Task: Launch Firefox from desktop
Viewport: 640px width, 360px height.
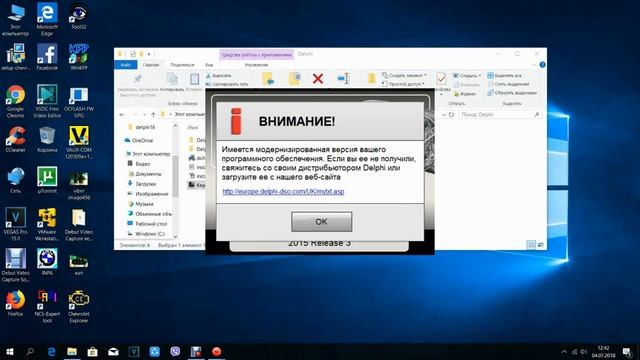Action: [15, 302]
